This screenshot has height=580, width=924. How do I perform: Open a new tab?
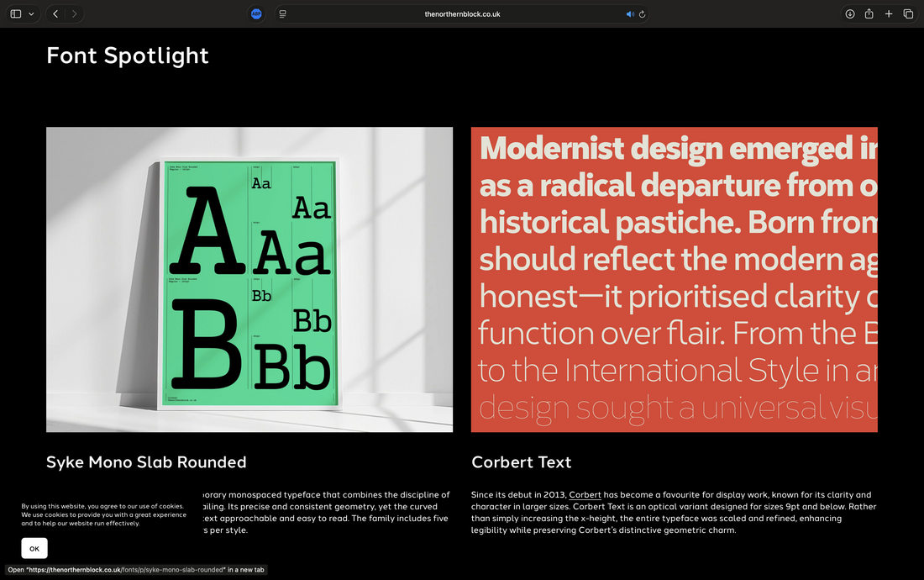pos(889,14)
